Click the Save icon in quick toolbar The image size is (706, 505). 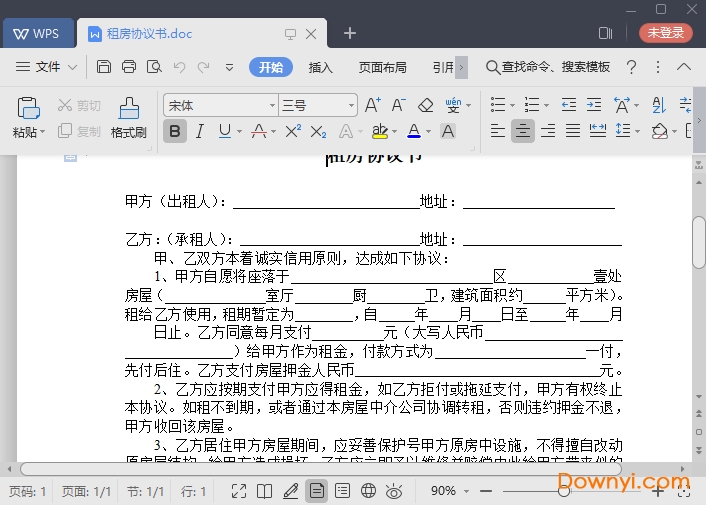(x=104, y=67)
